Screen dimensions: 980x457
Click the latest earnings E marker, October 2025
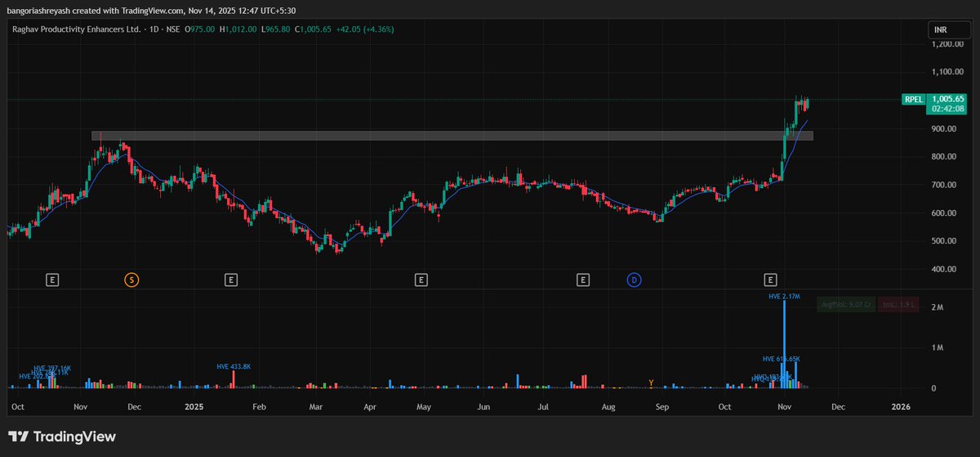click(x=769, y=280)
